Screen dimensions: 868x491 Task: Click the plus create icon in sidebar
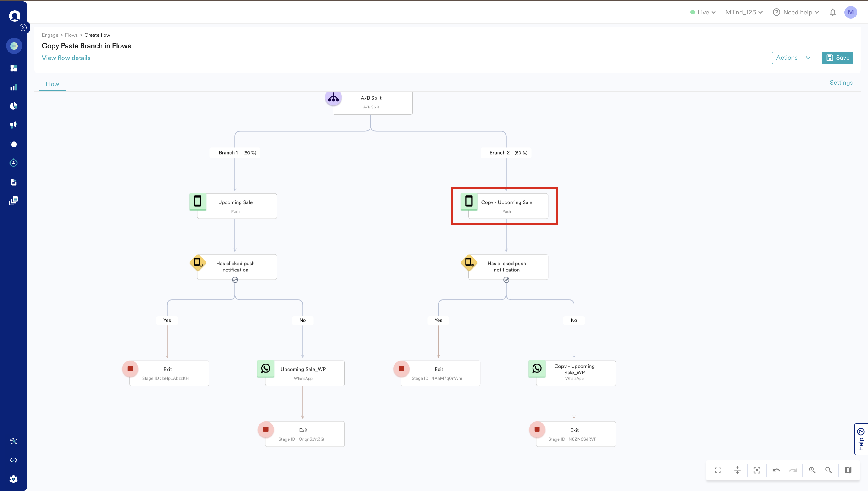point(14,46)
